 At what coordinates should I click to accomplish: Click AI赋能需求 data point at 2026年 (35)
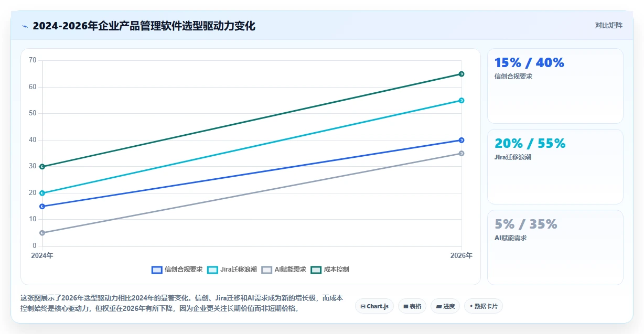point(461,153)
